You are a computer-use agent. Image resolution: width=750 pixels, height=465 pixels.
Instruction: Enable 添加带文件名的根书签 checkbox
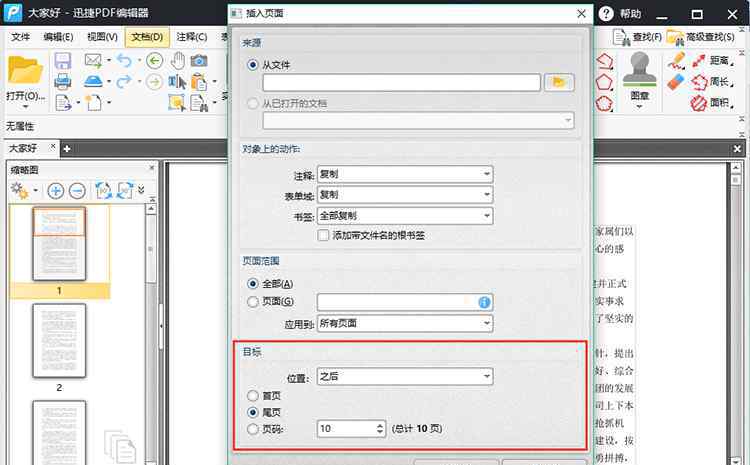pos(323,236)
